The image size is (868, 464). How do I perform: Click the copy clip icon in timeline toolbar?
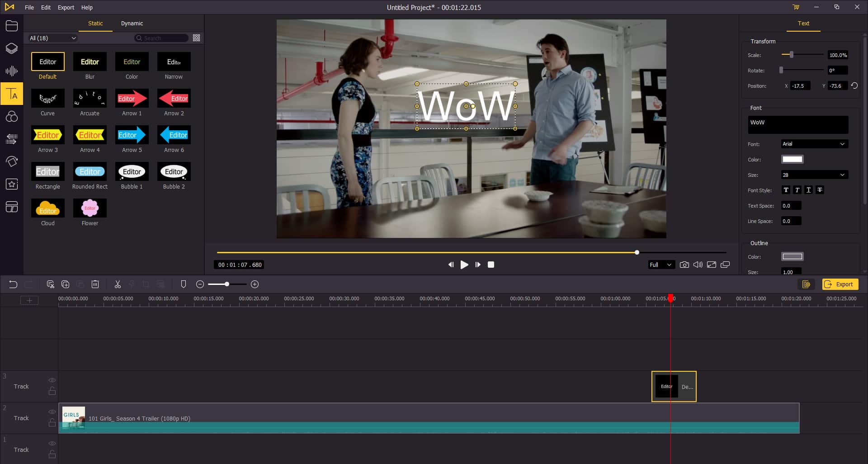pos(65,284)
